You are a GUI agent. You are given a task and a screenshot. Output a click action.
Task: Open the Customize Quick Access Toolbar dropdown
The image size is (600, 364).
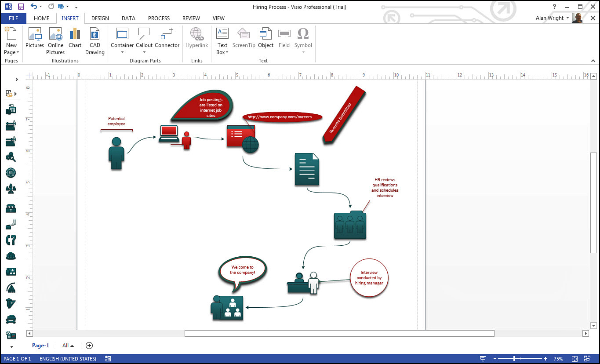point(76,7)
